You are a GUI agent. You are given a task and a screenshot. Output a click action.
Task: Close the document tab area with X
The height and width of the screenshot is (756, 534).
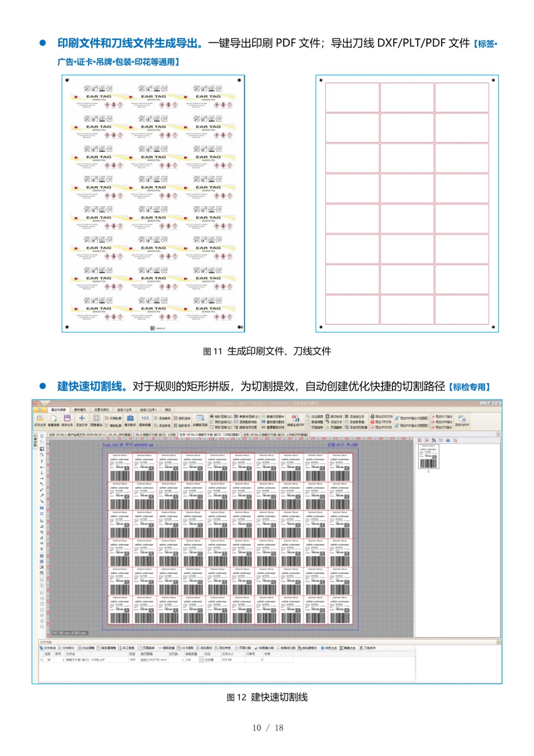(498, 434)
